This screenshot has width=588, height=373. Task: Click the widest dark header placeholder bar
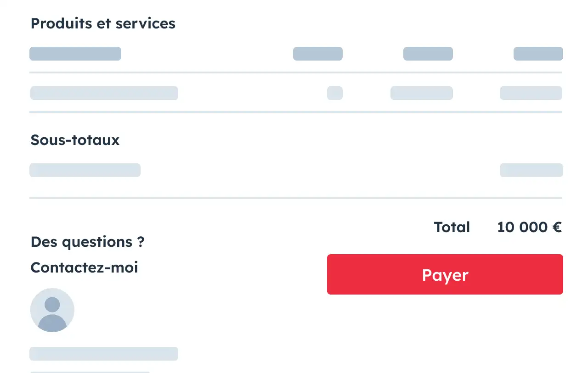pos(75,54)
